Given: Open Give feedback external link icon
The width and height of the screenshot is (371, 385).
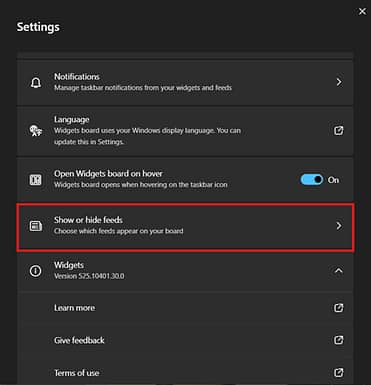Looking at the screenshot, I should [x=339, y=340].
